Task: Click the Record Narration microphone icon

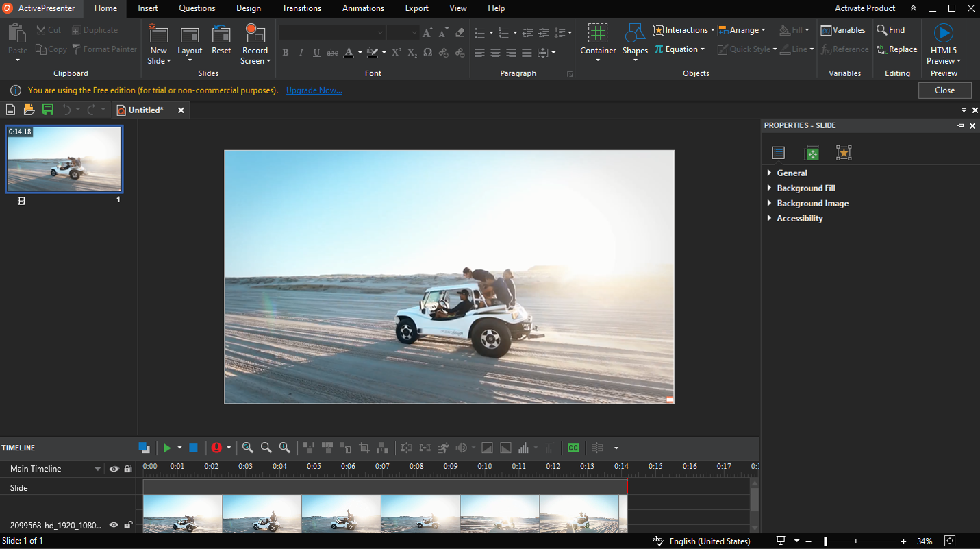Action: (218, 448)
